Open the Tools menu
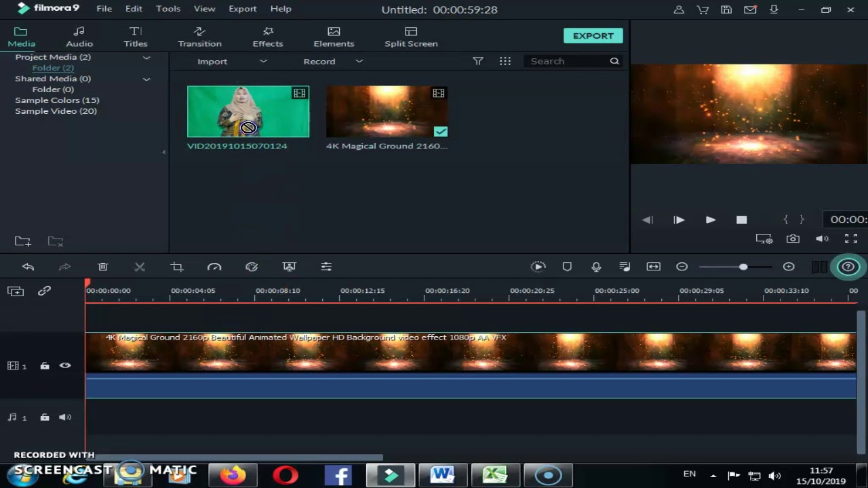 [x=168, y=9]
